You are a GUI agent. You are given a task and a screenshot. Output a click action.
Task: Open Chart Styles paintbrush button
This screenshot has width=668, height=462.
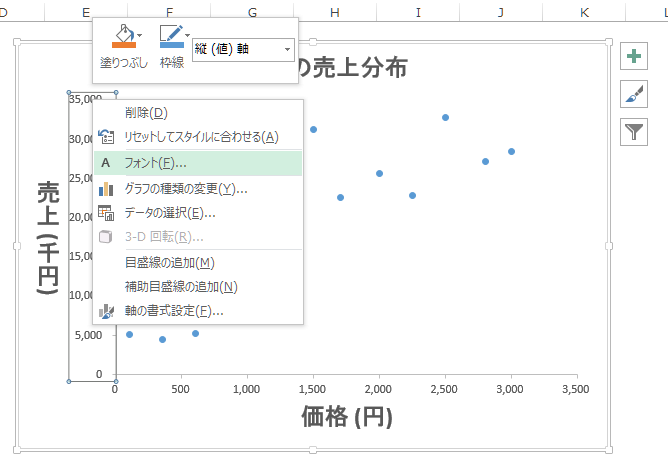634,94
